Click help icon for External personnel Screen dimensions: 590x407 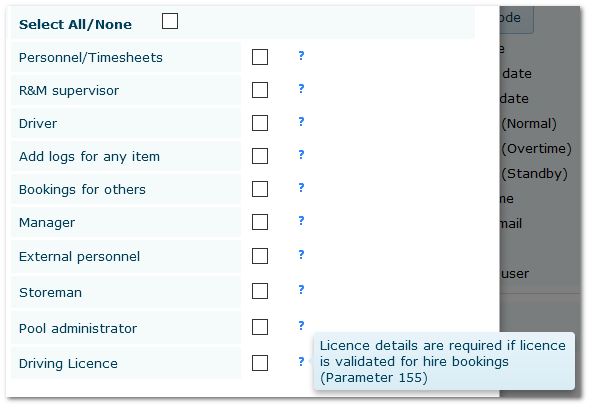tap(301, 255)
